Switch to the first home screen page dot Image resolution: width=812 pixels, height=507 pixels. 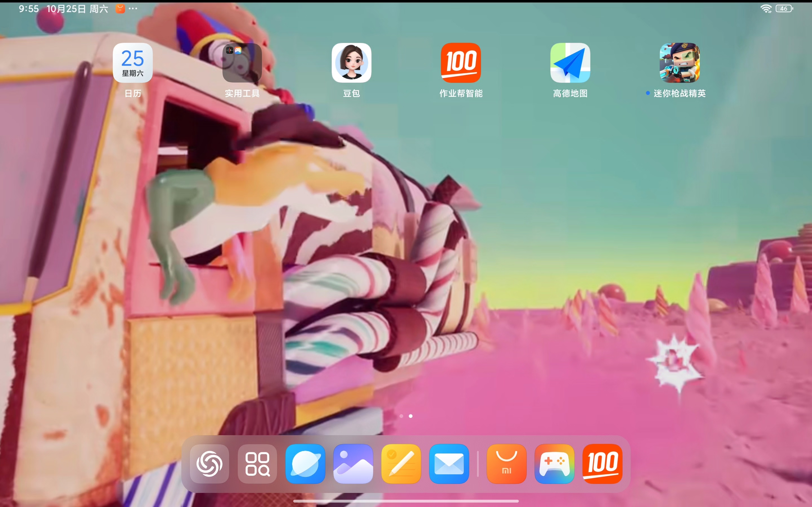pos(401,416)
